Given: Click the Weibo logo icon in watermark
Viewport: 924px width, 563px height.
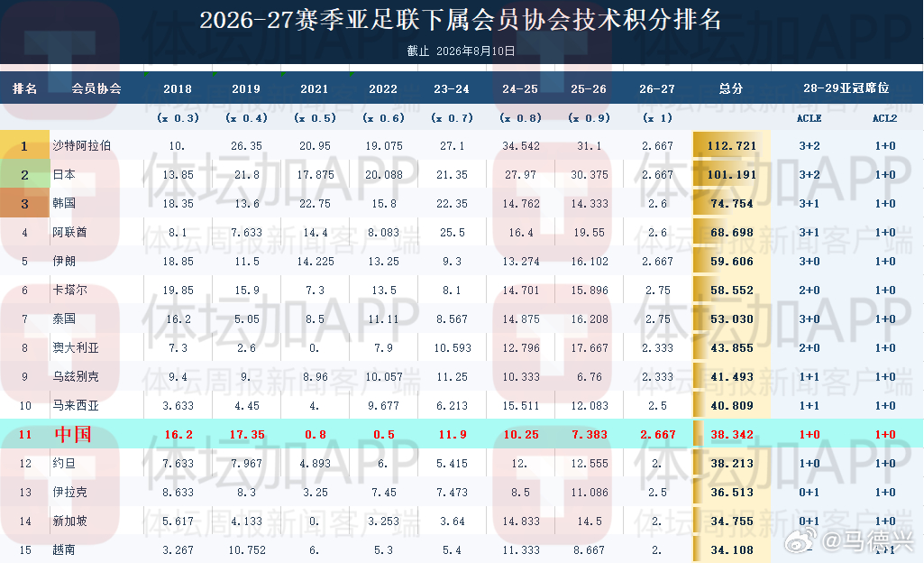Looking at the screenshot, I should click(x=801, y=540).
